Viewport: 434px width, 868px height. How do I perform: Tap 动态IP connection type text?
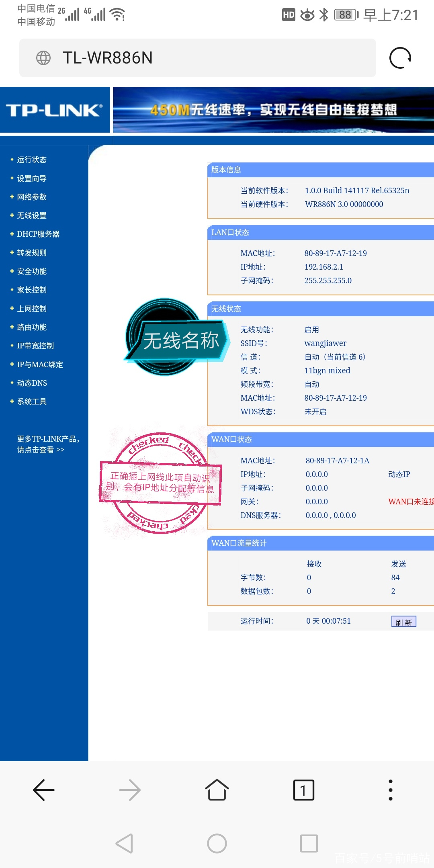(399, 474)
